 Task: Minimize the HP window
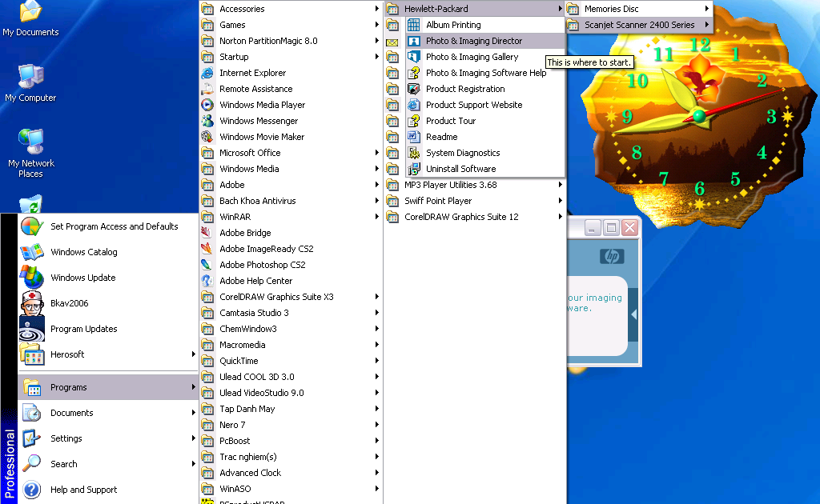592,228
